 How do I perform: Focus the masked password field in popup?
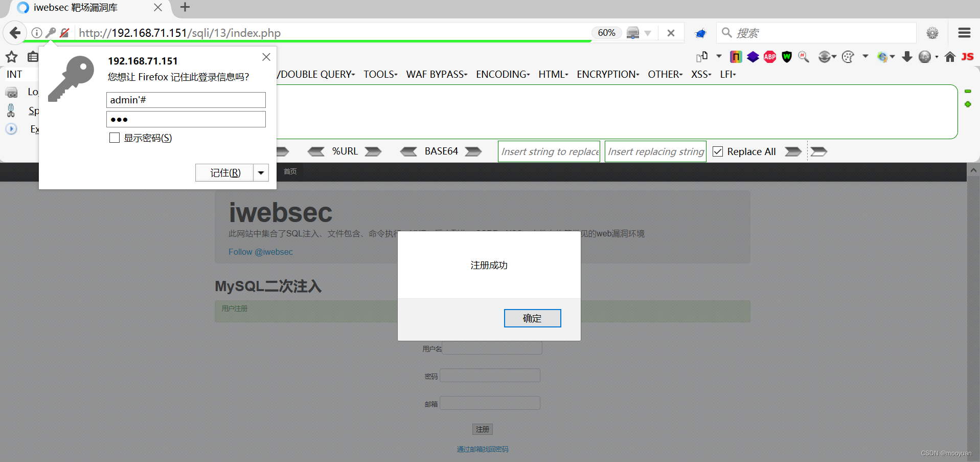pyautogui.click(x=186, y=119)
